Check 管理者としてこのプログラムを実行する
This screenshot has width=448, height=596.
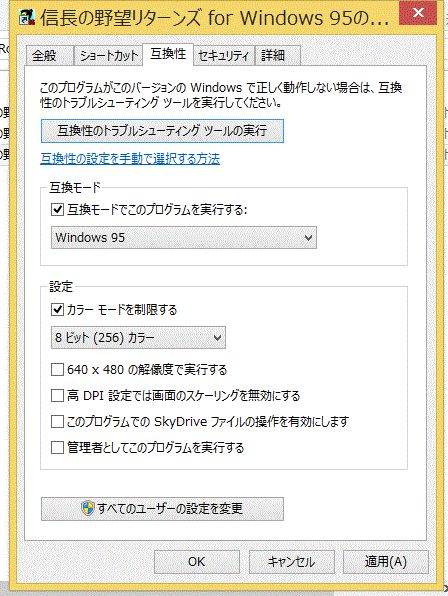click(x=57, y=447)
